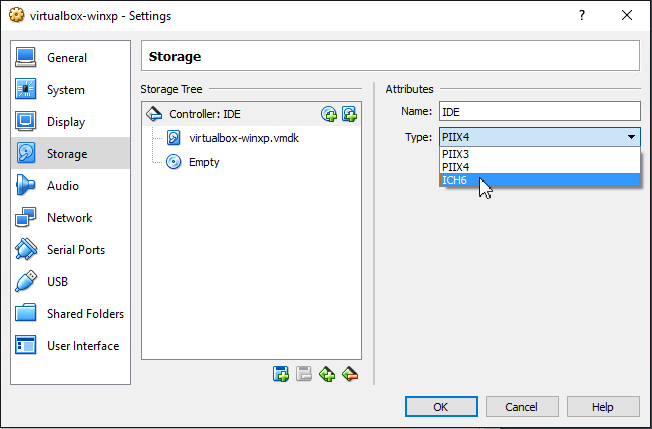The height and width of the screenshot is (429, 652).
Task: Open the Network settings category
Action: [x=70, y=217]
